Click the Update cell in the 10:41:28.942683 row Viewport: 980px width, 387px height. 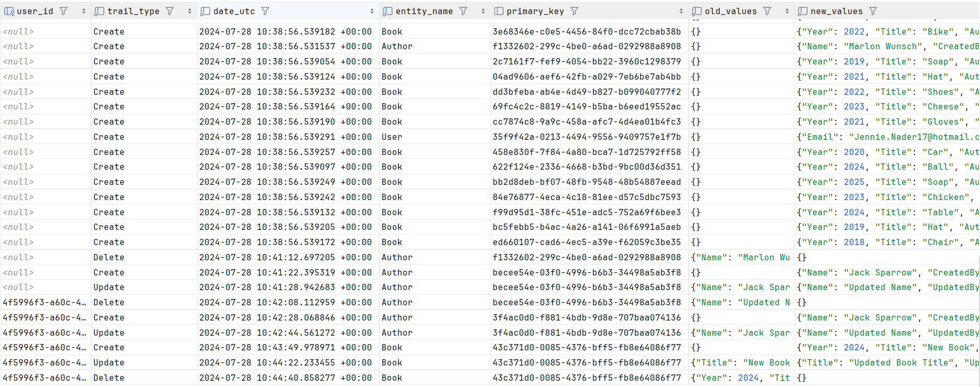pyautogui.click(x=144, y=287)
